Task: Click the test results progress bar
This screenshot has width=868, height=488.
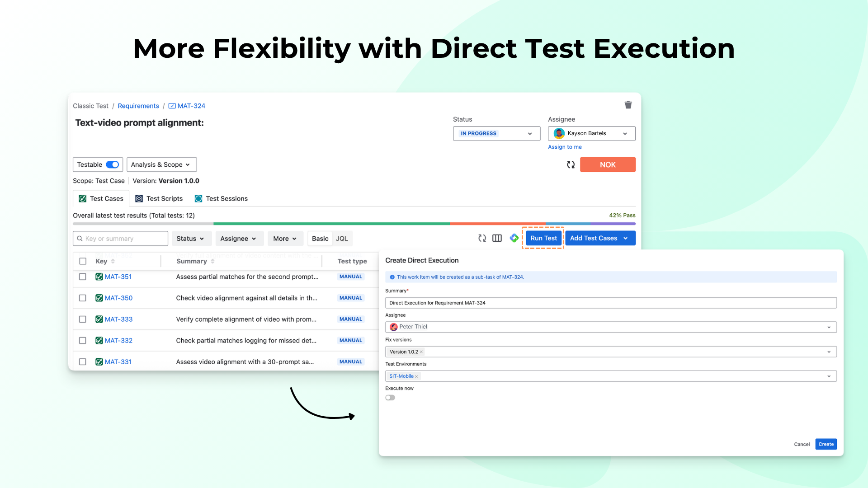Action: pyautogui.click(x=354, y=224)
